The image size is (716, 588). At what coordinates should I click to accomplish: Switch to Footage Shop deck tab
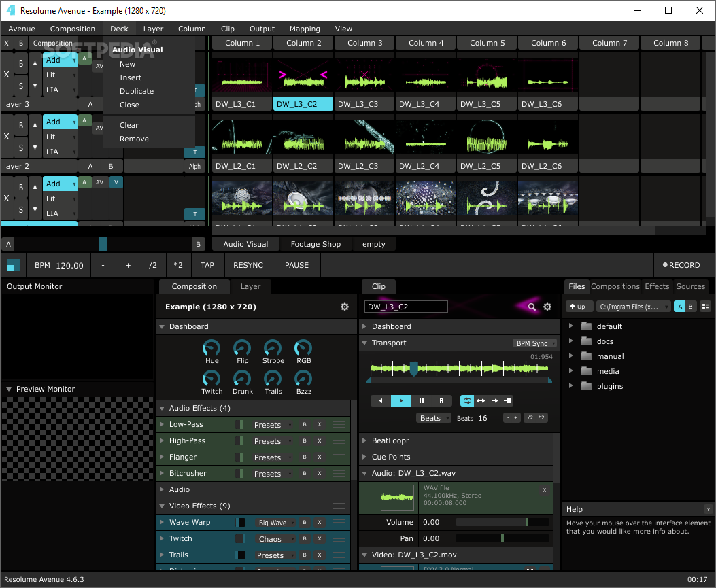click(316, 244)
